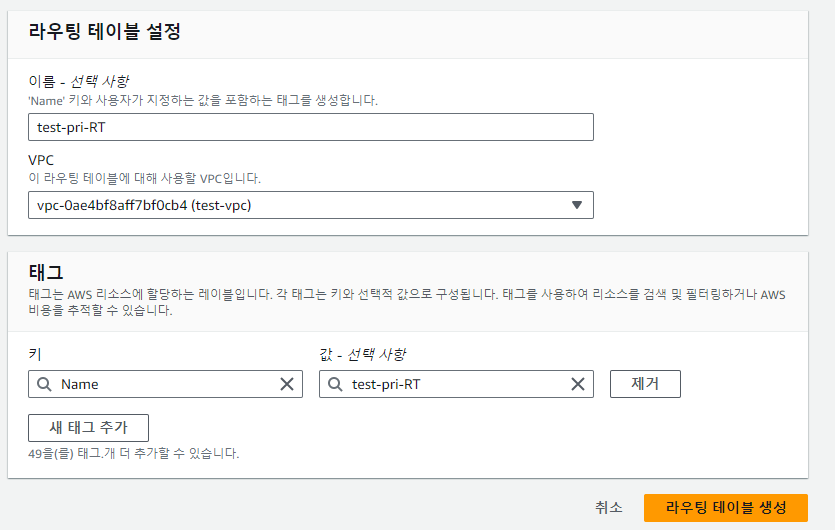Remove the tag with 제거 button
The height and width of the screenshot is (530, 835).
pos(645,384)
